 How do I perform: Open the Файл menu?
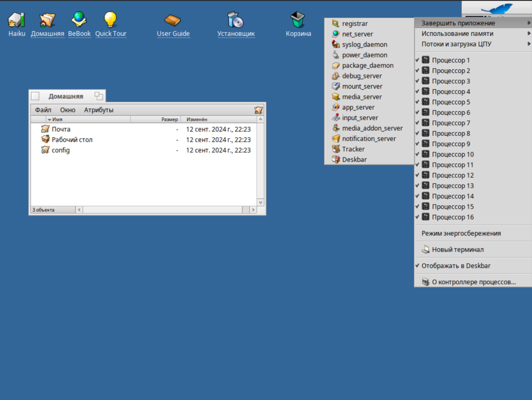tap(43, 110)
